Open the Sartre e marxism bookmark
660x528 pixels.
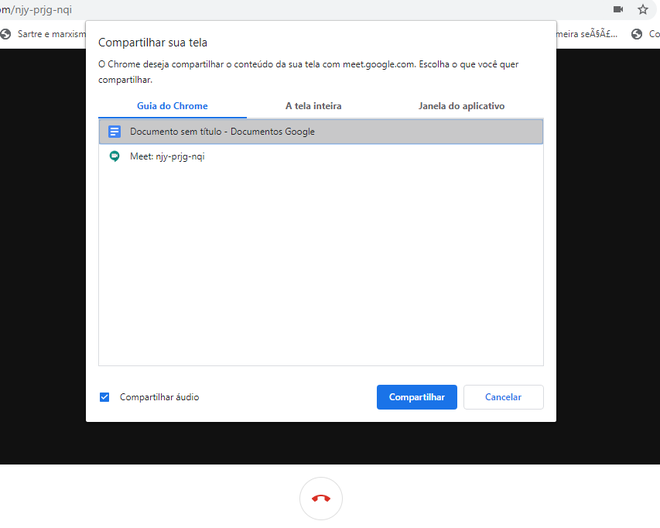45,34
